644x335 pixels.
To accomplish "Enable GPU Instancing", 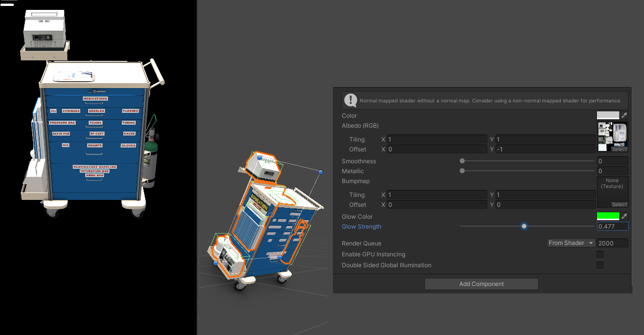I will pos(600,254).
